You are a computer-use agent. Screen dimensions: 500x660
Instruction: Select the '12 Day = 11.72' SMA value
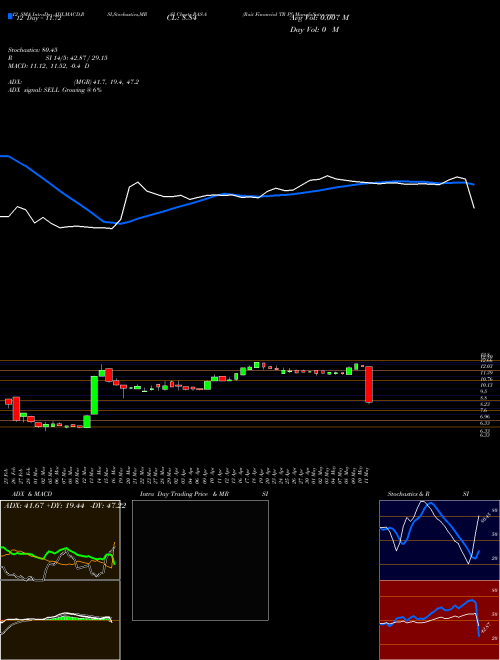[x=39, y=18]
